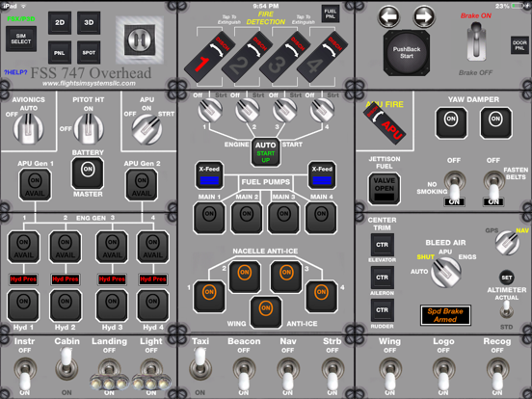This screenshot has width=532, height=399.
Task: Flip the Logo light switch
Action: (x=443, y=374)
